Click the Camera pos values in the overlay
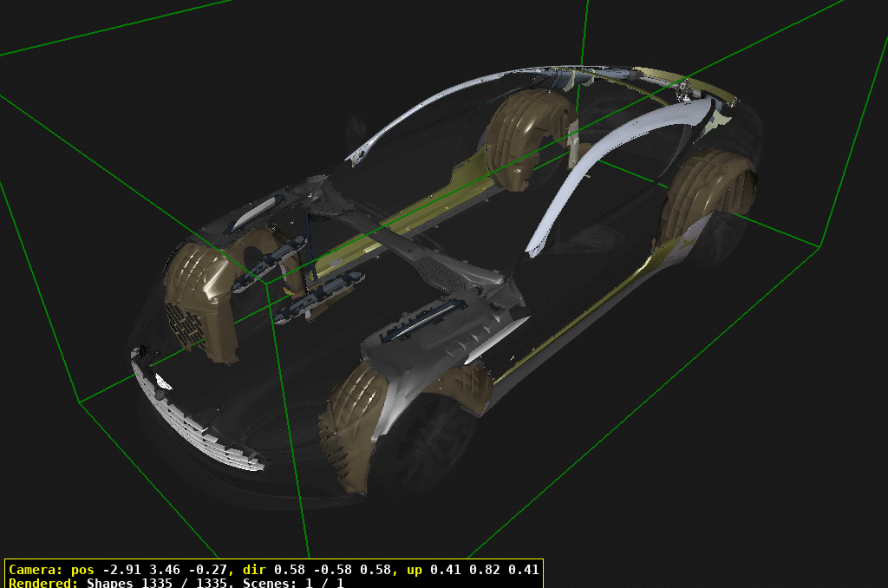The width and height of the screenshot is (888, 588). pos(165,570)
